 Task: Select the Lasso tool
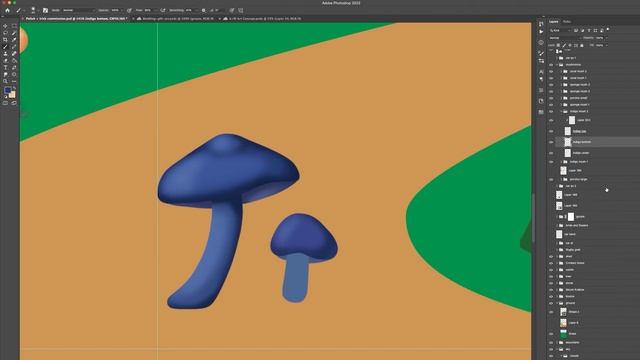[5, 33]
